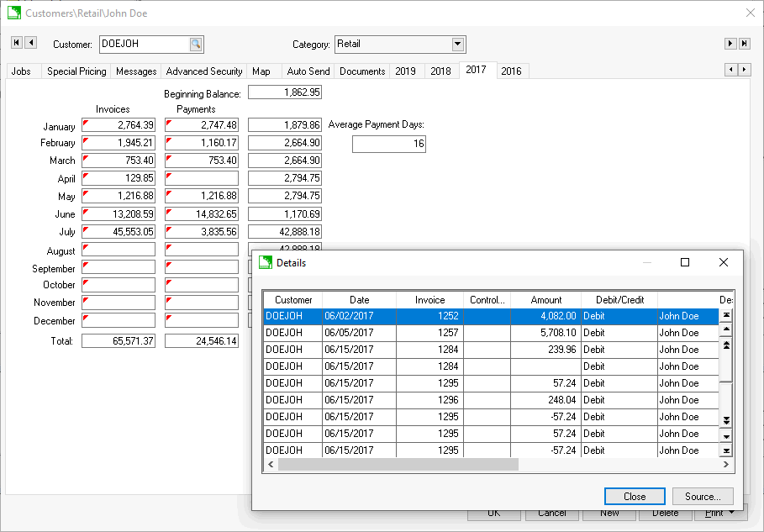The width and height of the screenshot is (764, 532).
Task: Go to the previous customer record
Action: coord(31,43)
